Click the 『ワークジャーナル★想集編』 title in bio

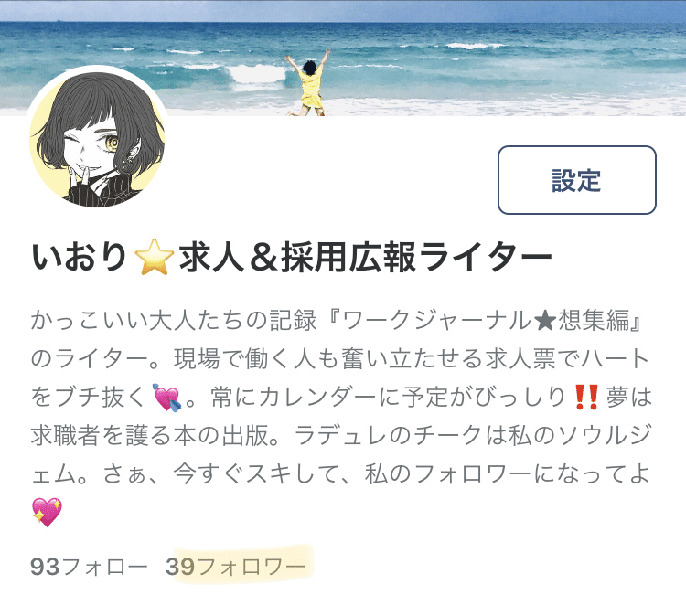click(480, 321)
